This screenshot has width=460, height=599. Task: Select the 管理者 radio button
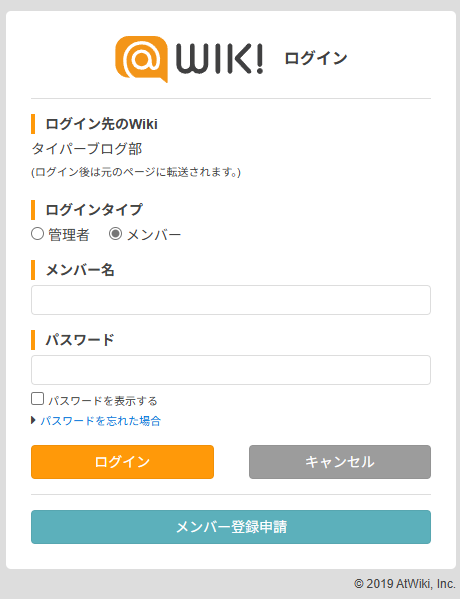pos(37,234)
